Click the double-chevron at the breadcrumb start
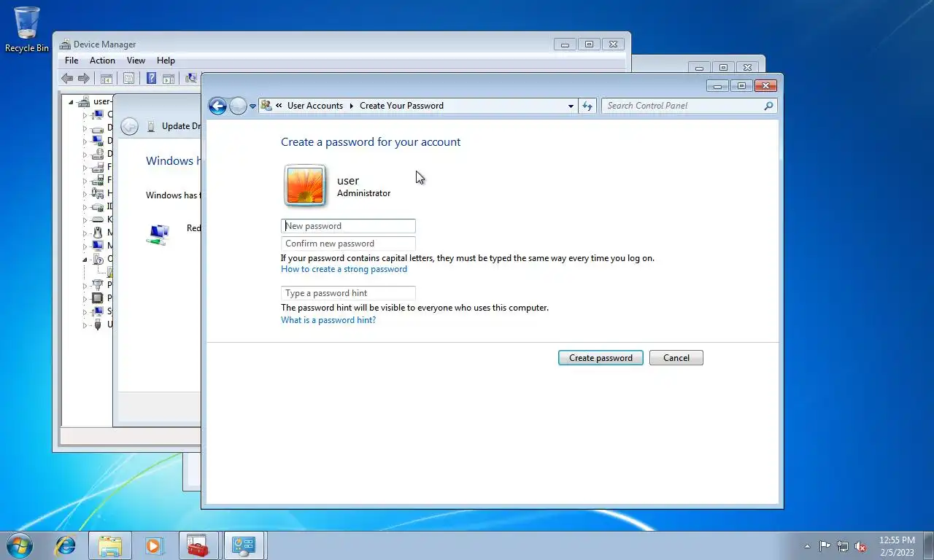The image size is (934, 560). 279,106
